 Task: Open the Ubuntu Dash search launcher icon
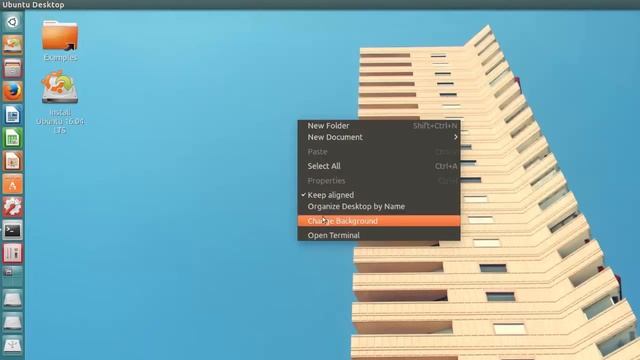(12, 22)
